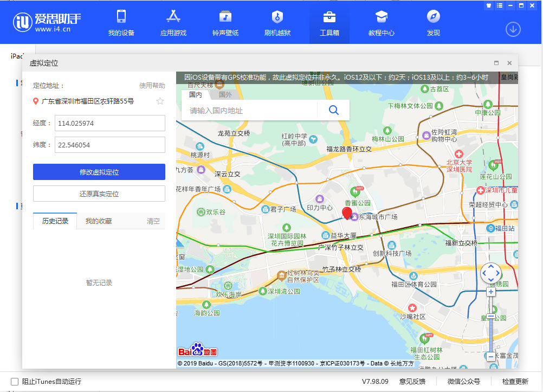Screen dimensions: 543x392
Task: Switch to 我的收藏 tab
Action: click(x=99, y=221)
